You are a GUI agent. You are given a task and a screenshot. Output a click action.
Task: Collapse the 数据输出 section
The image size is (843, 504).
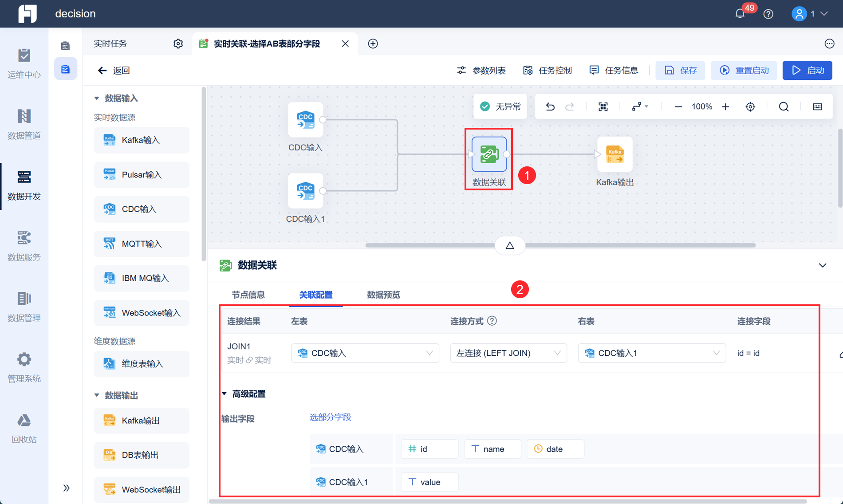(96, 395)
